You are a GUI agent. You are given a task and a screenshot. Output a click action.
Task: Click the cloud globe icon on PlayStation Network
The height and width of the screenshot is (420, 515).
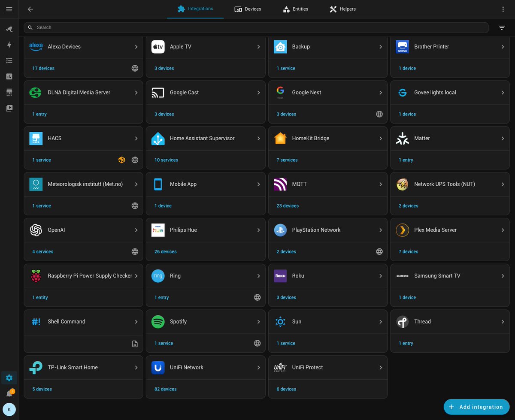click(379, 251)
